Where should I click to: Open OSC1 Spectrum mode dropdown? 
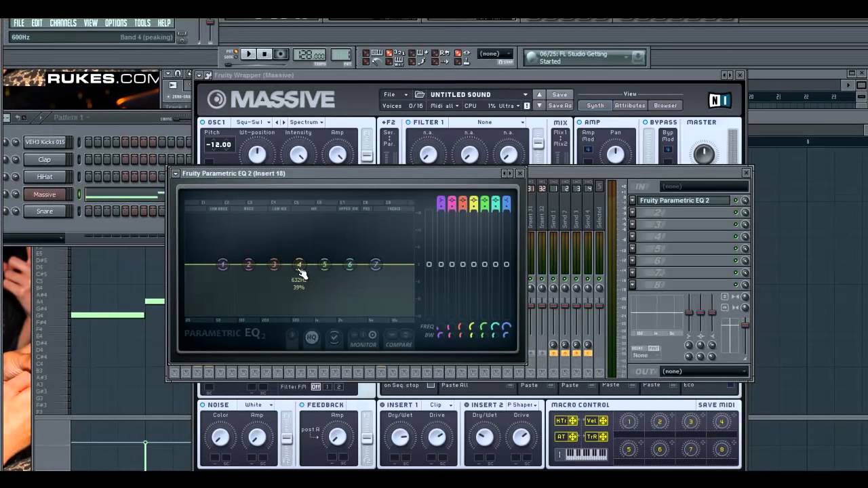point(306,123)
